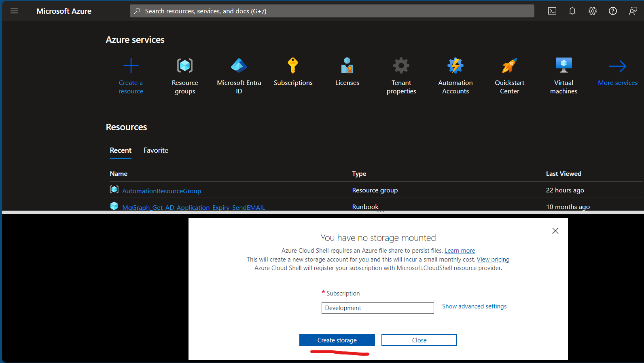Expand Show advanced settings link
644x363 pixels.
[x=474, y=306]
